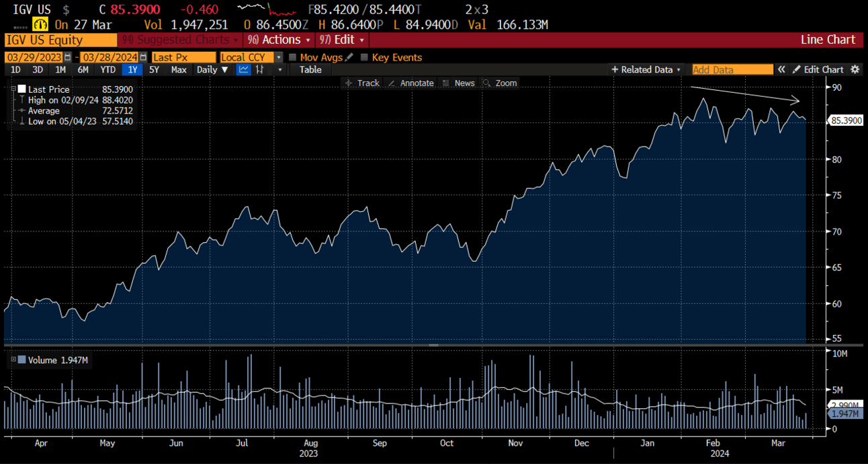Click the High marker icon in legend
The height and width of the screenshot is (464, 868).
[22, 100]
